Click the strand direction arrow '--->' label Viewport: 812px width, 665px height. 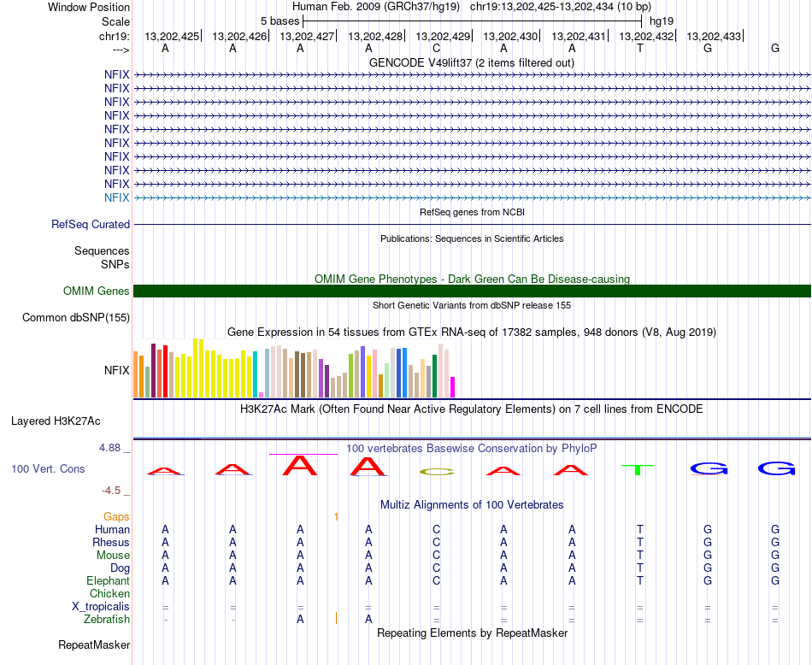[x=121, y=50]
